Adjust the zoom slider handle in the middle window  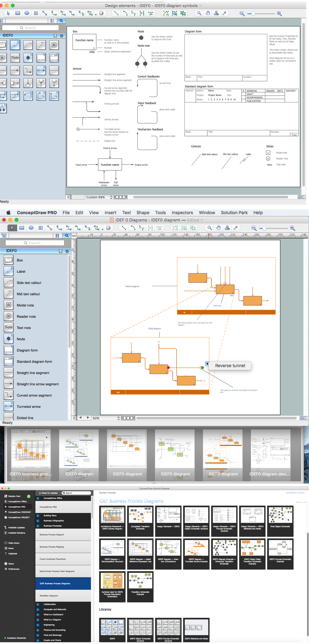(x=264, y=228)
